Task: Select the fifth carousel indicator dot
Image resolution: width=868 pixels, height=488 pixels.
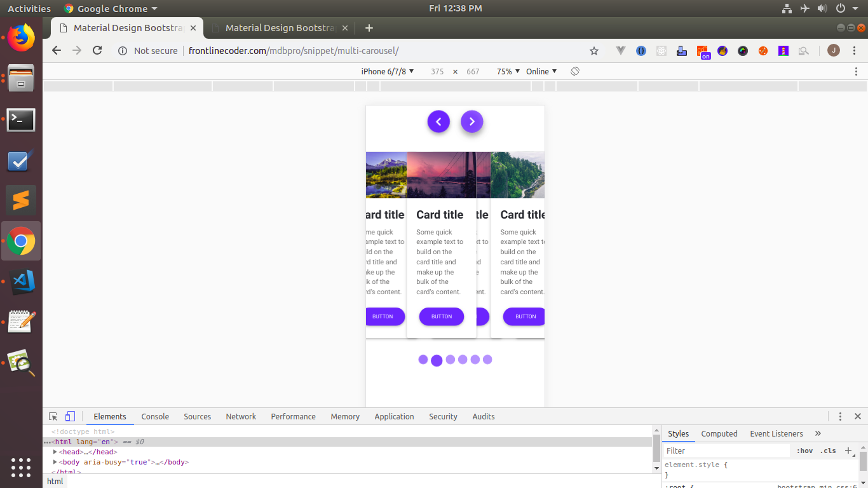Action: pos(475,360)
